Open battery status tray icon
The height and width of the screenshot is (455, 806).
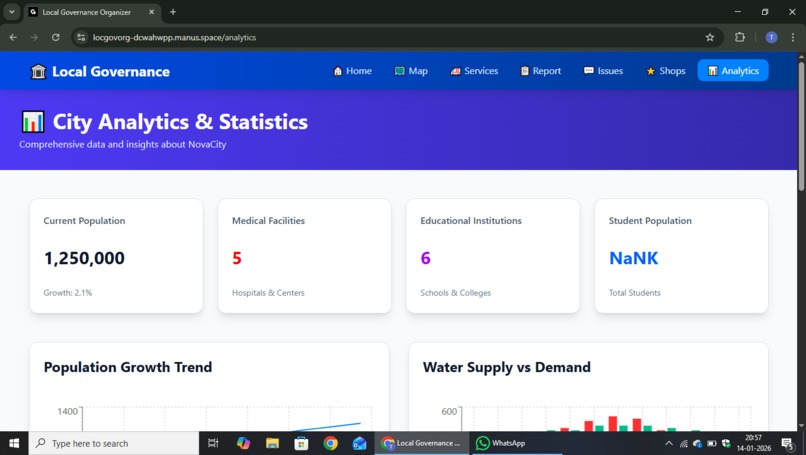point(712,443)
